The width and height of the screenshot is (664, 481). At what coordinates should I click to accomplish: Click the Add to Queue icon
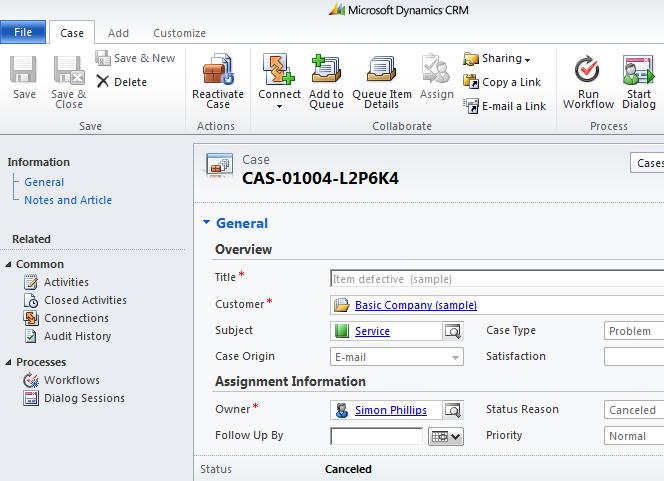pyautogui.click(x=326, y=69)
